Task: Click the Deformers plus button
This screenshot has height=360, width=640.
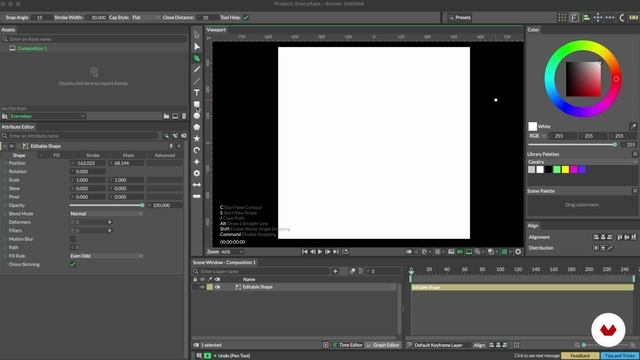Action: coord(109,222)
